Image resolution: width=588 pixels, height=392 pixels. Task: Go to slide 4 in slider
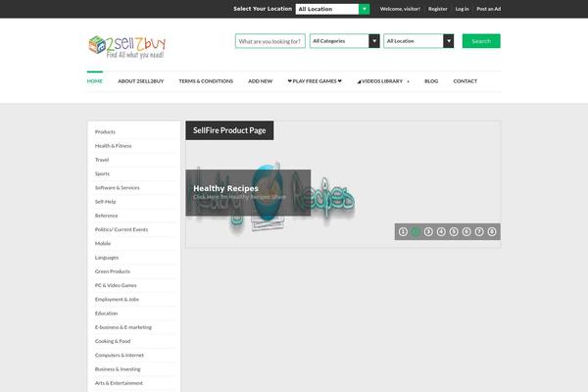tap(441, 232)
